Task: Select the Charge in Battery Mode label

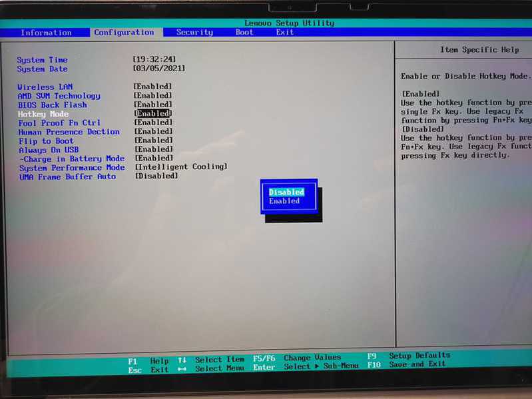Action: 73,159
